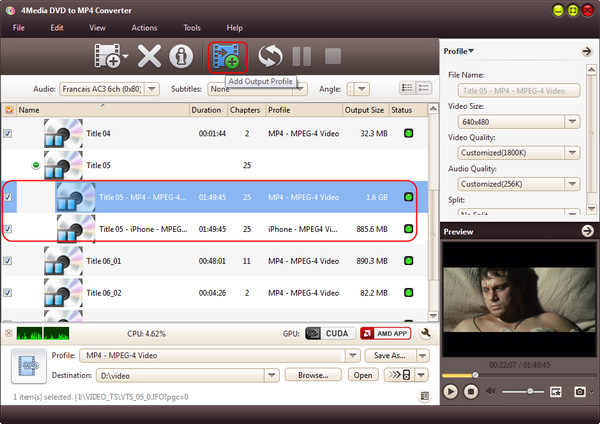Enable CUDA GPU acceleration

click(x=328, y=333)
